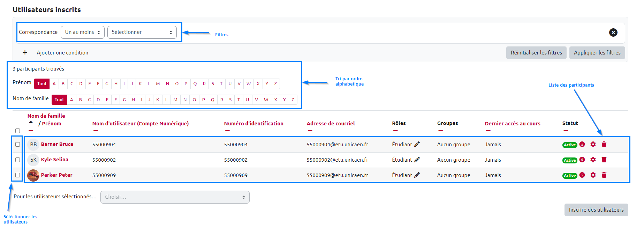
Task: Expand the 'Sélectionner' filter type dropdown
Action: (142, 32)
